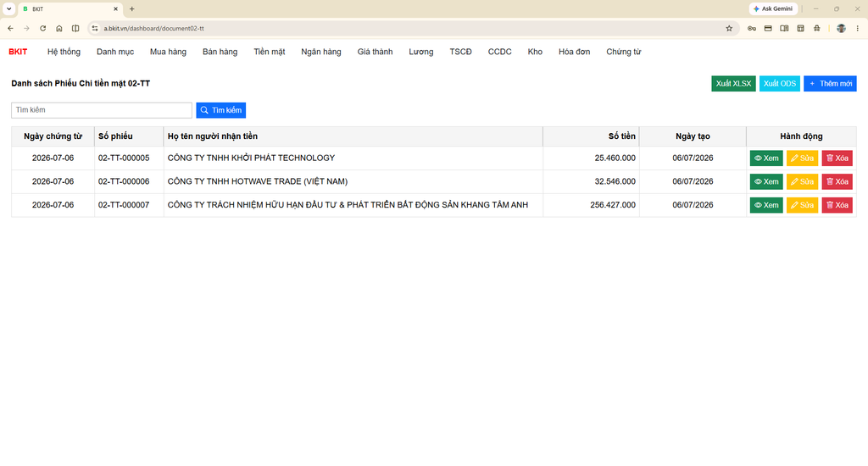868x466 pixels.
Task: Open the tab search dropdown arrow
Action: (8, 8)
